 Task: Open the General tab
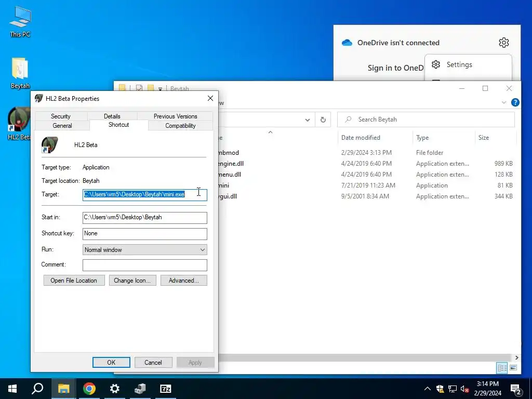tap(62, 126)
